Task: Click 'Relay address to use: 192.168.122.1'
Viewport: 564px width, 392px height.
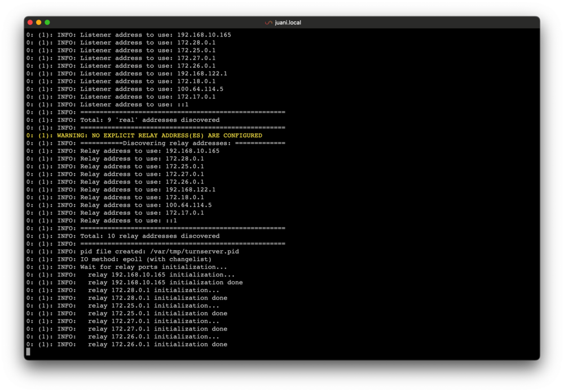Action: pyautogui.click(x=148, y=190)
